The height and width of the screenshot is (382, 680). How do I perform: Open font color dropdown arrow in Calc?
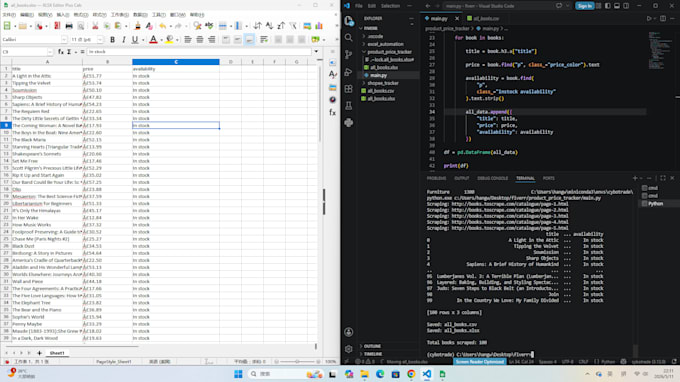click(161, 39)
